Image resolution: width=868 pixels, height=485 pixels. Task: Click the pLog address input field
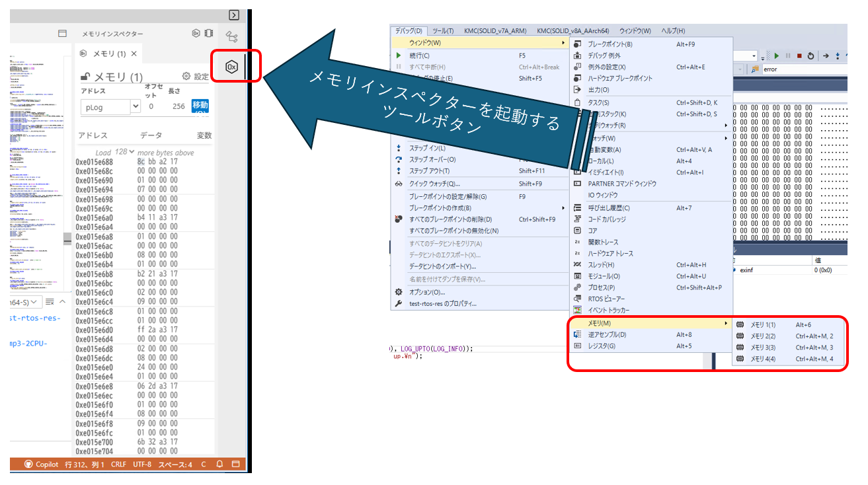[106, 106]
